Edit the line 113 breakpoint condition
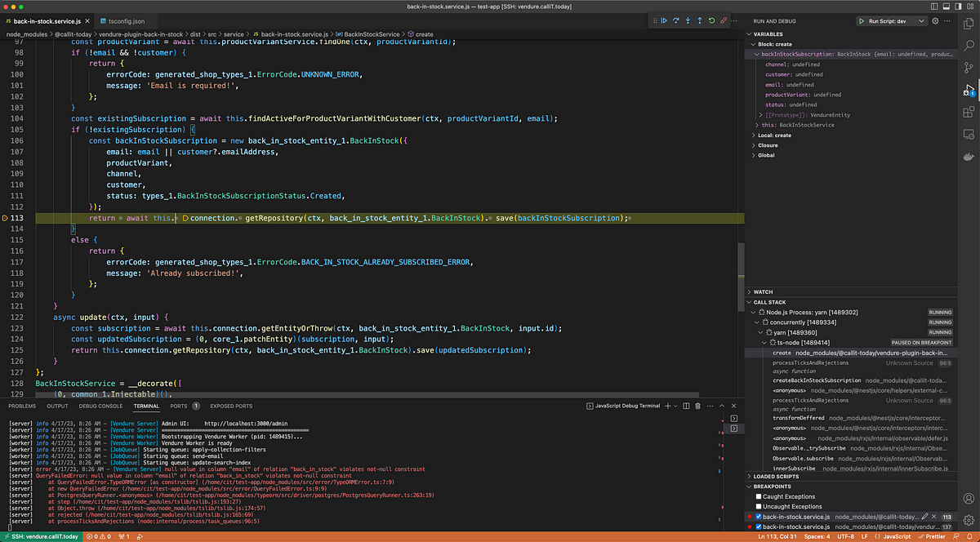This screenshot has height=542, width=980. click(924, 517)
